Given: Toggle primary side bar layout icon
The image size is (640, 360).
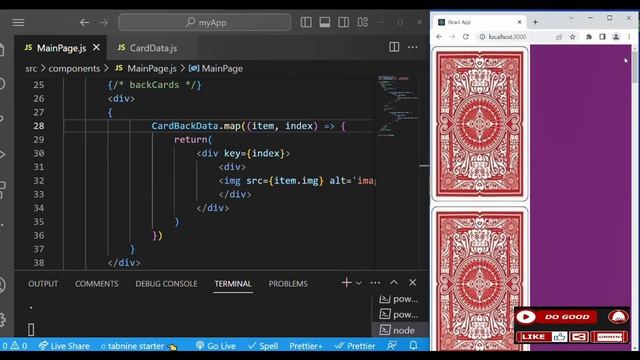Looking at the screenshot, I should pyautogui.click(x=306, y=22).
